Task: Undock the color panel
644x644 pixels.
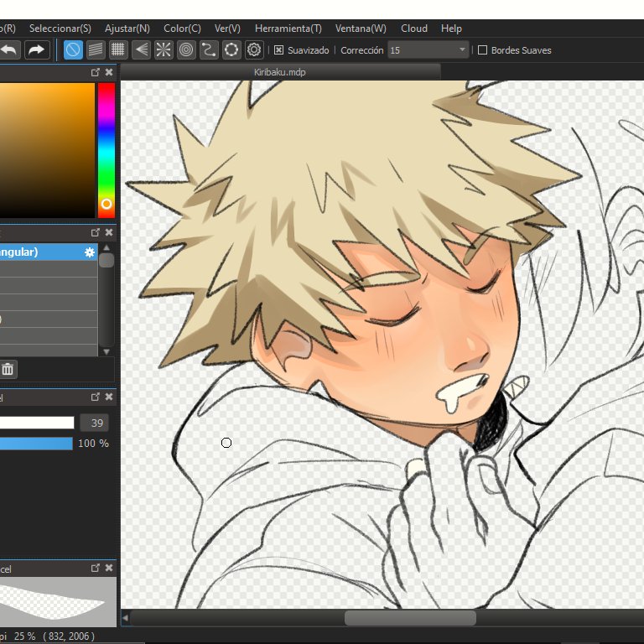Action: (96, 72)
